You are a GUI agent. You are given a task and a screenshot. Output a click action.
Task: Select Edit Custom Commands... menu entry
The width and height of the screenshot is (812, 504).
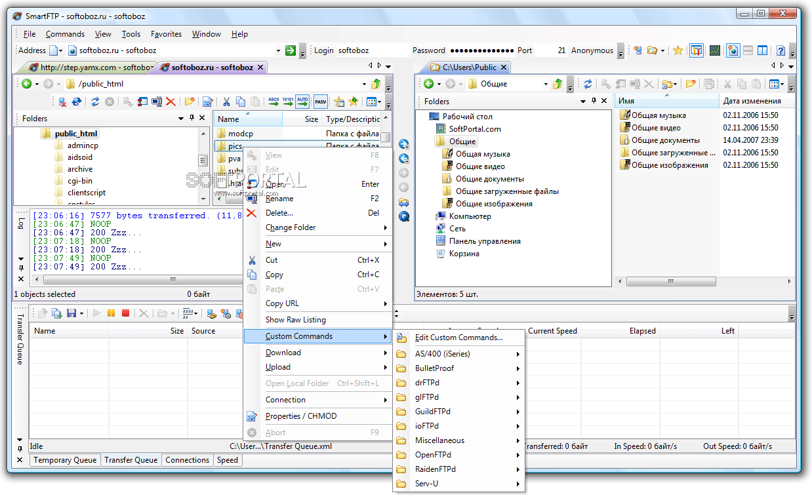coord(459,338)
